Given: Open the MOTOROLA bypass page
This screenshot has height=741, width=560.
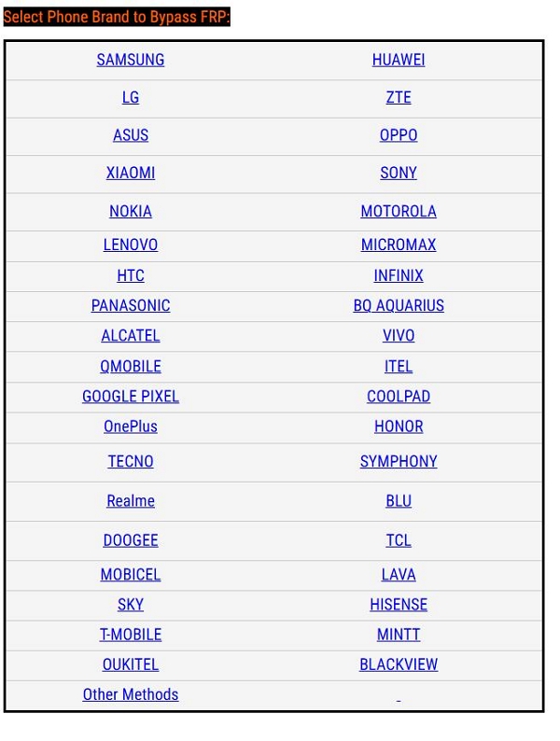Looking at the screenshot, I should pos(399,211).
